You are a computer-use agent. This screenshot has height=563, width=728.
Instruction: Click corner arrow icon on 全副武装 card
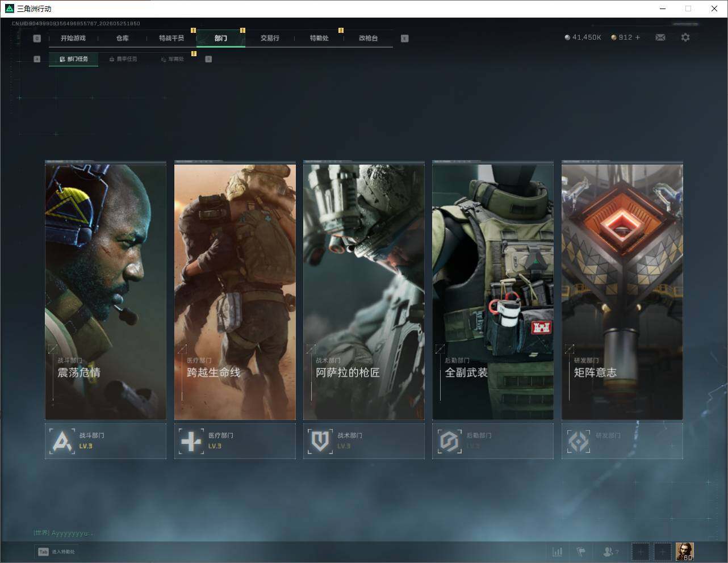click(440, 349)
